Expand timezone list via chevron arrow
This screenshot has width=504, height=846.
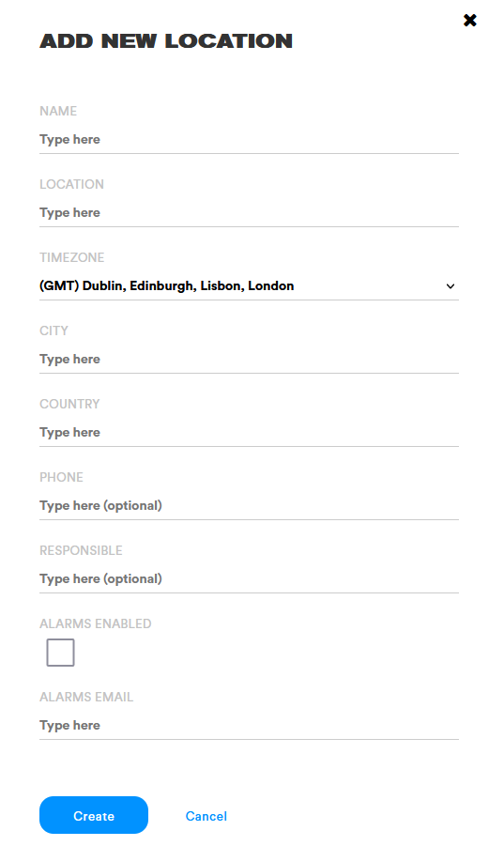tap(451, 286)
